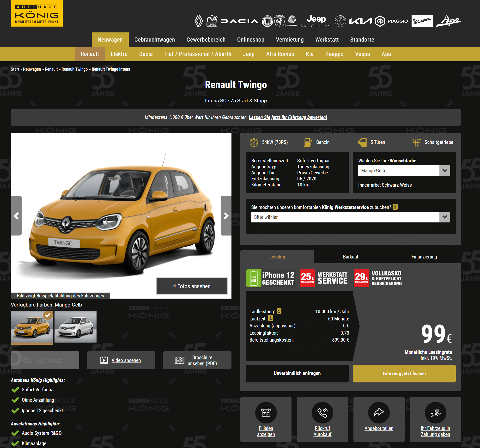The image size is (480, 448).
Task: Click the Elektro plug brand icon
Action: click(212, 21)
